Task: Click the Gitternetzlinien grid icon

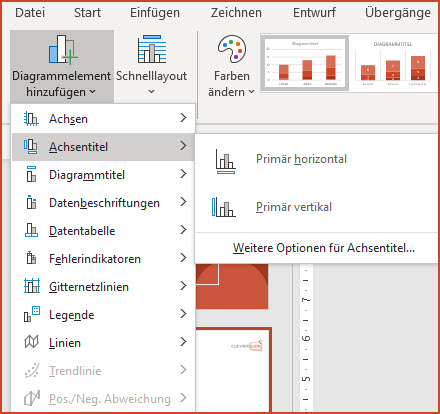Action: 32,286
